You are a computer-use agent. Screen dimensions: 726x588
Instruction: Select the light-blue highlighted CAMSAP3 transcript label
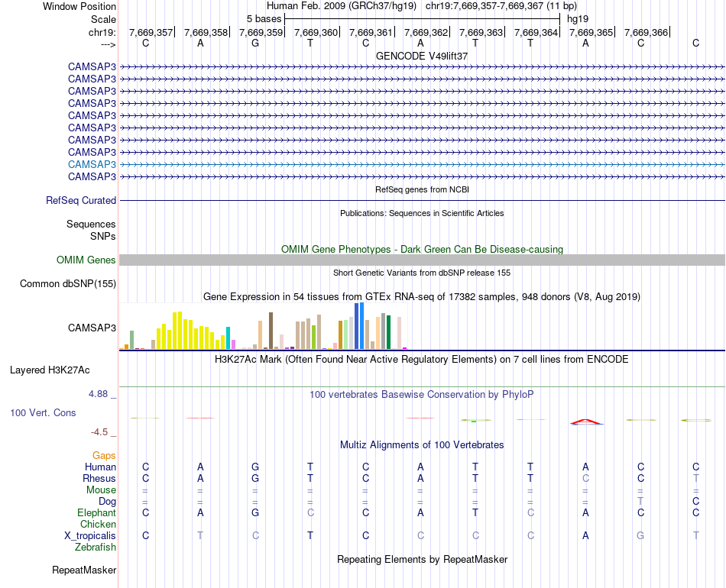(x=92, y=164)
